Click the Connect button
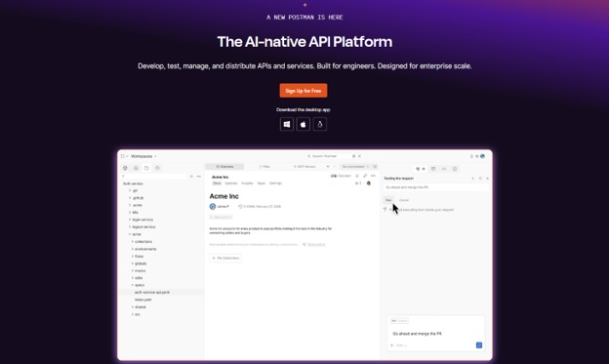 [341, 176]
